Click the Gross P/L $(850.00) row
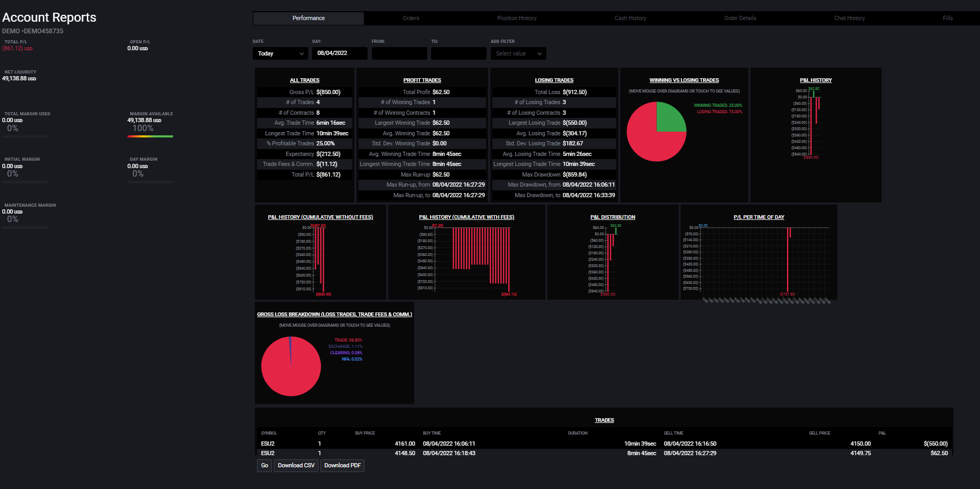This screenshot has height=489, width=980. (305, 92)
